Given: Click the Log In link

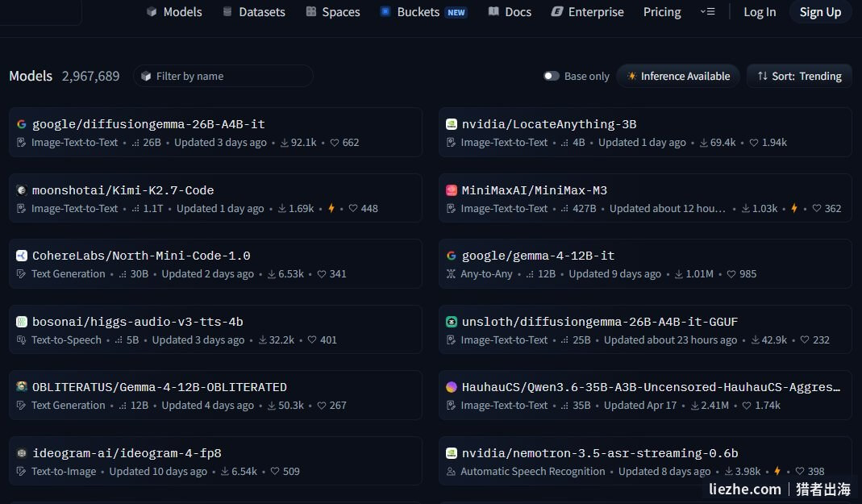Looking at the screenshot, I should point(760,12).
